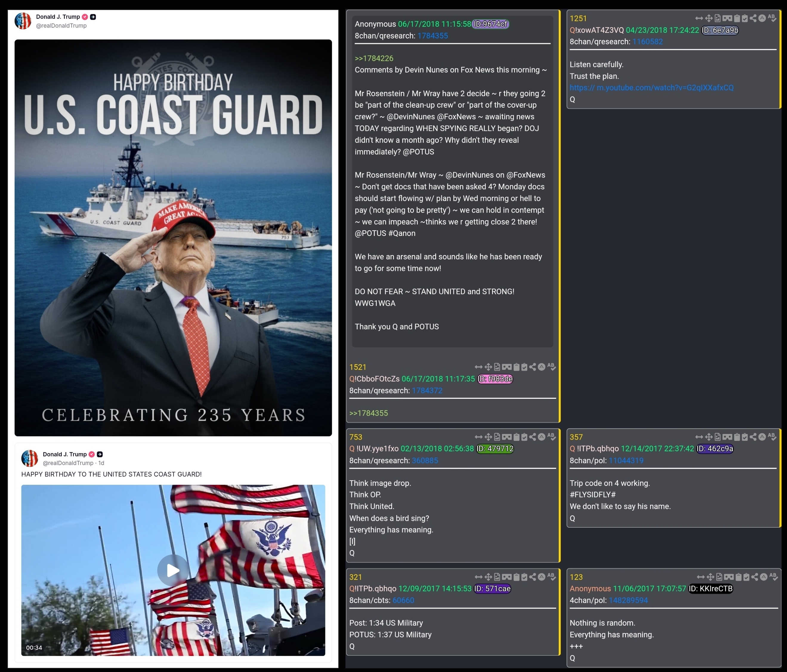Open the Happy Birthday U.S. Coast Guard image

[x=173, y=238]
